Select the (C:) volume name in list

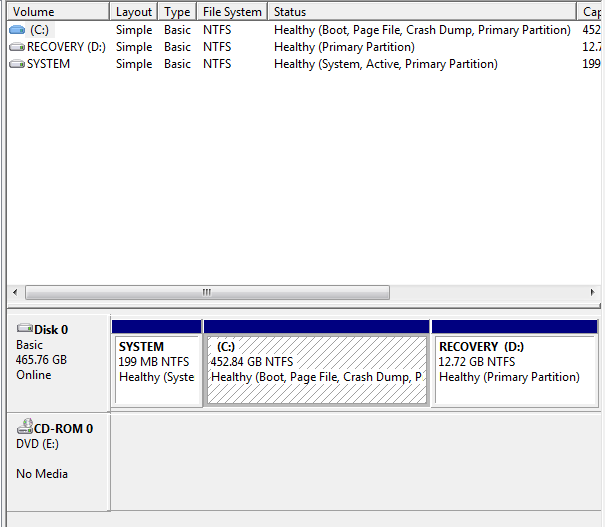coord(40,30)
